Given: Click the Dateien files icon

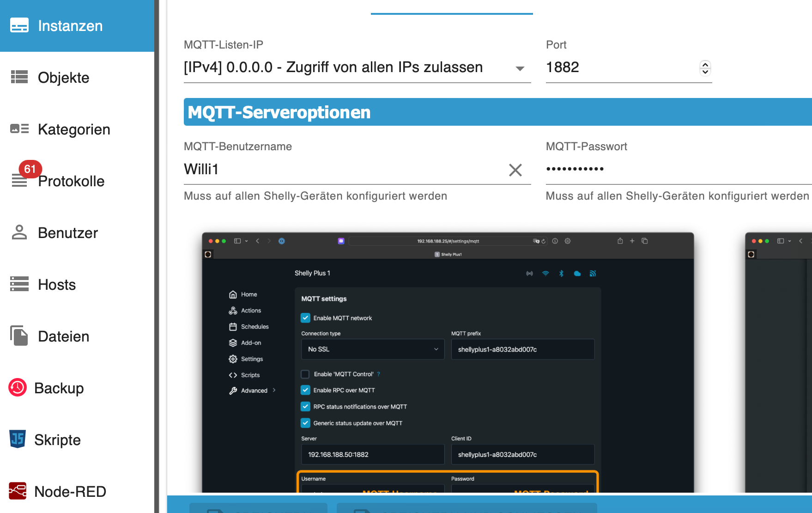Looking at the screenshot, I should (19, 336).
